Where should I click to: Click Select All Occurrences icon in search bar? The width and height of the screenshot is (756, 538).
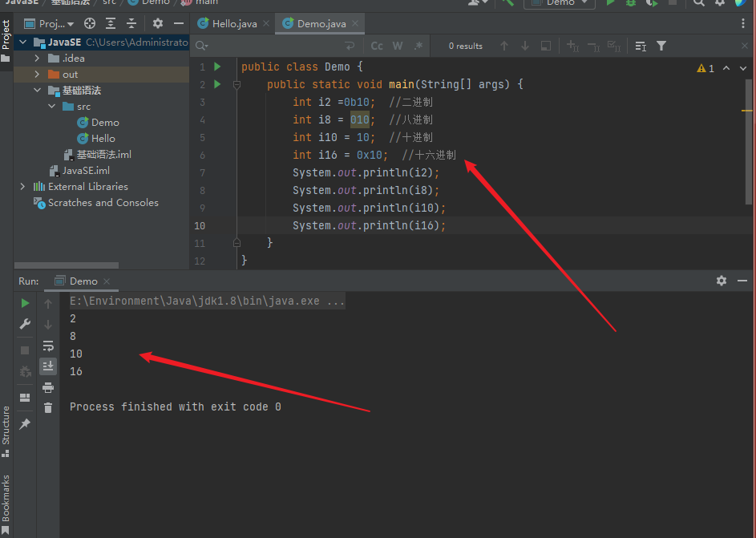pyautogui.click(x=614, y=46)
